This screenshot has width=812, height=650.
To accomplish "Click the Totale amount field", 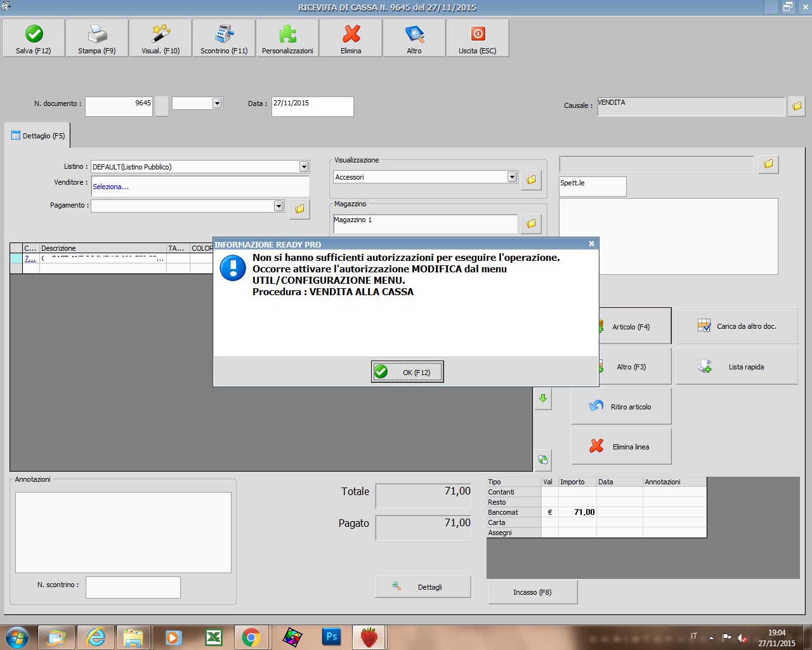I will (423, 496).
